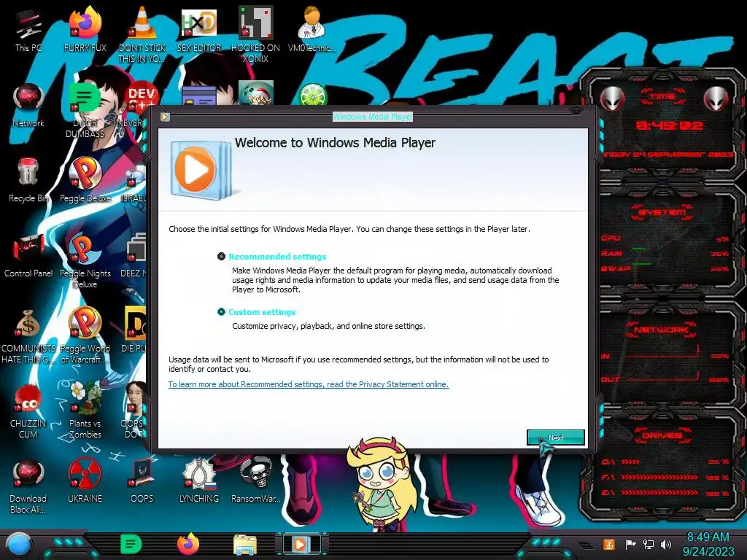The height and width of the screenshot is (560, 747).
Task: Open the LYNCHING noose icon
Action: 199,480
